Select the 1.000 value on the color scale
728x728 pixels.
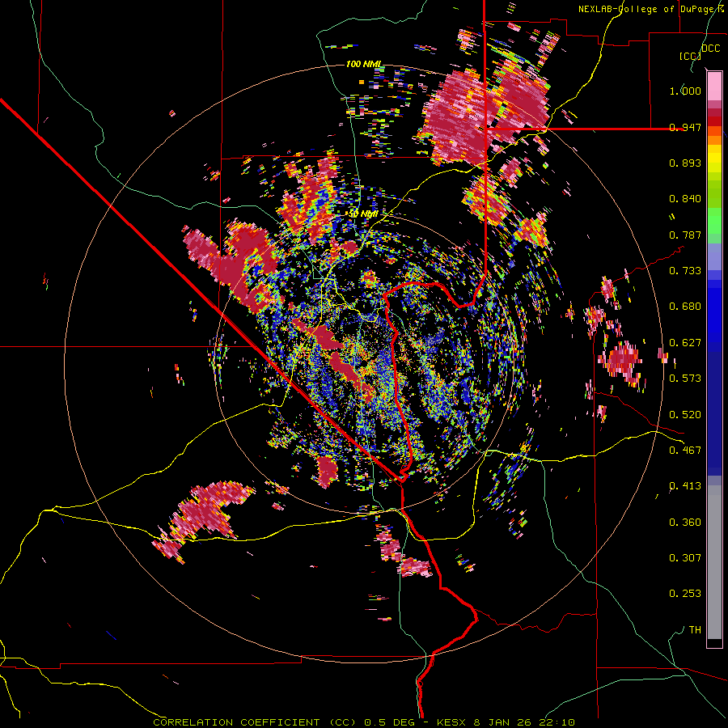[x=685, y=91]
